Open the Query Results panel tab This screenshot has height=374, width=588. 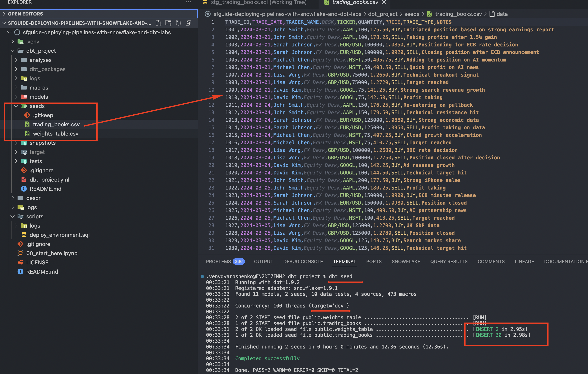[x=449, y=261]
